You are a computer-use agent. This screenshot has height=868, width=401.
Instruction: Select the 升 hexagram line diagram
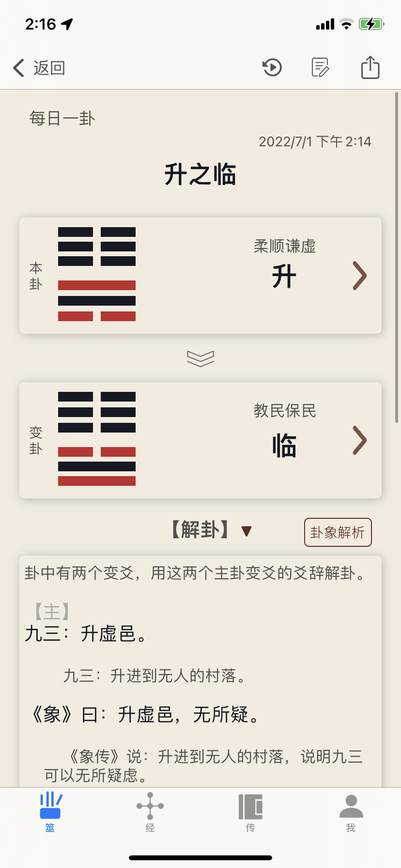[x=97, y=274]
